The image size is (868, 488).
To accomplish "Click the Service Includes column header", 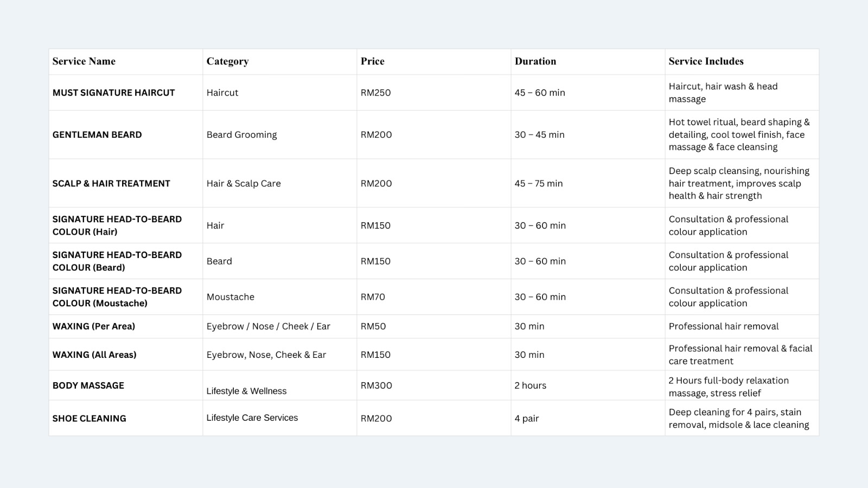I will pyautogui.click(x=706, y=61).
